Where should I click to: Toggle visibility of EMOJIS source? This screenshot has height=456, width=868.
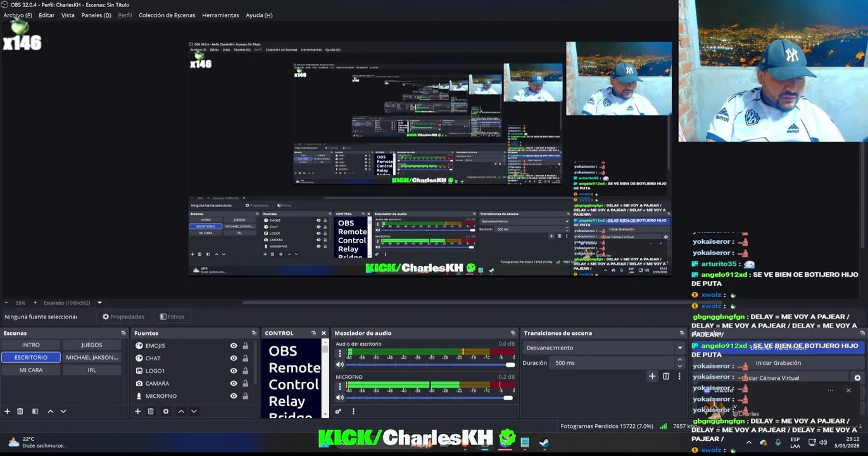tap(234, 346)
